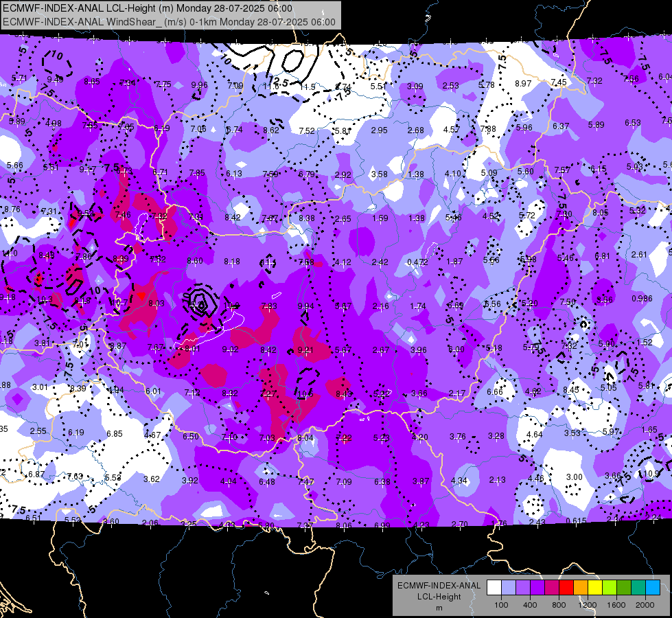Click the 12.5 contour label near the top

[279, 80]
